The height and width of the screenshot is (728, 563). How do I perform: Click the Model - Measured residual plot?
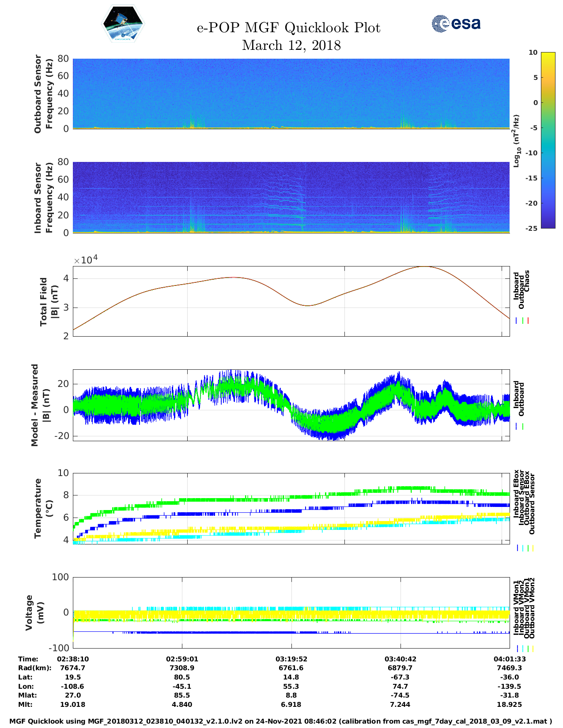[291, 405]
